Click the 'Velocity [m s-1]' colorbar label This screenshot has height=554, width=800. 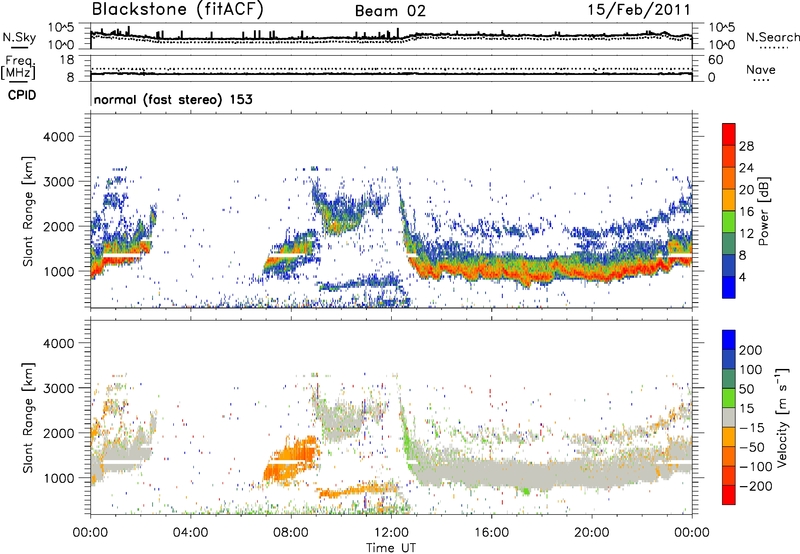[x=781, y=417]
